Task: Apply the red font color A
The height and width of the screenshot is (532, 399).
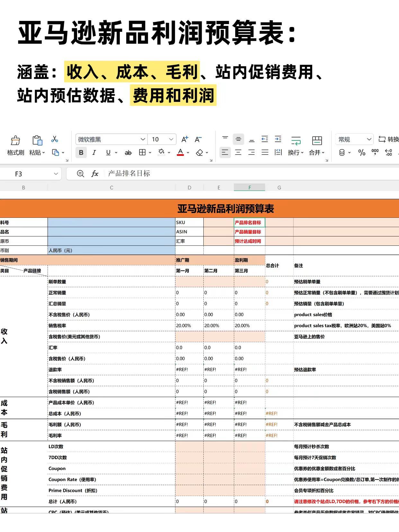Action: click(x=181, y=152)
